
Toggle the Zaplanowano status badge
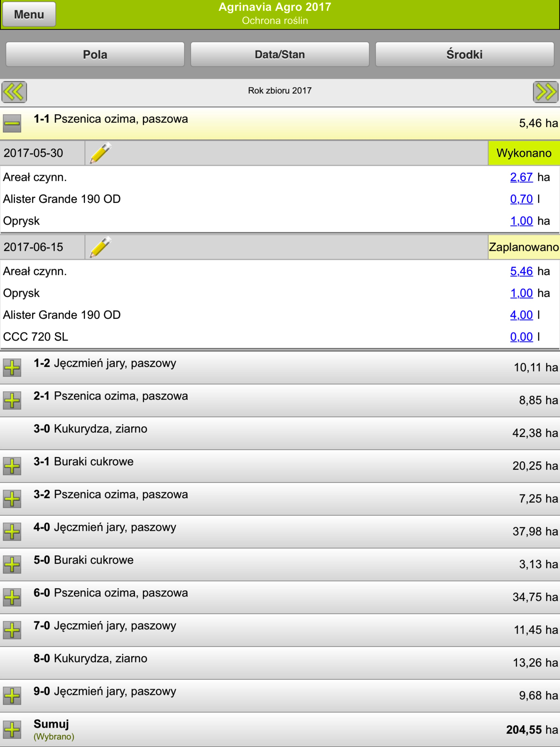[x=524, y=247]
